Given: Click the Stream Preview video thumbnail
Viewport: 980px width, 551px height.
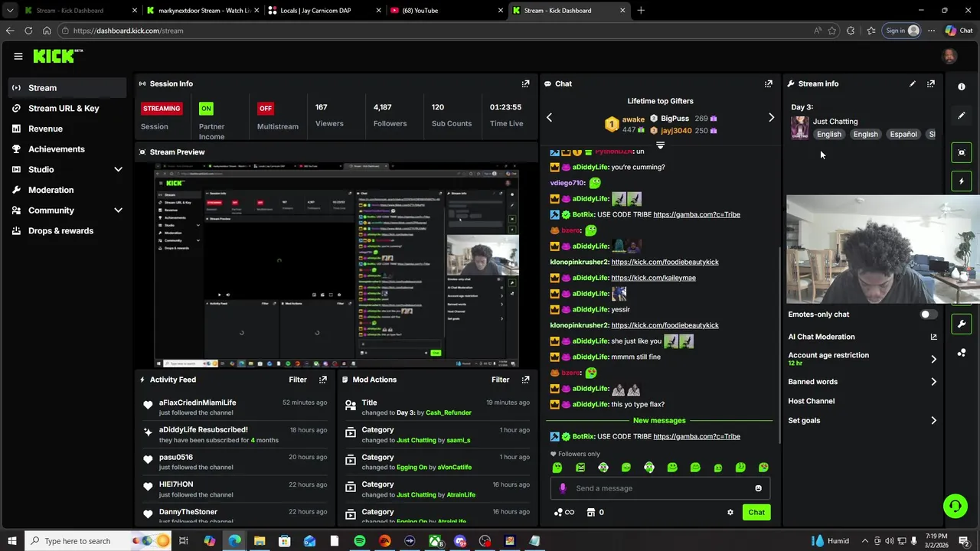Looking at the screenshot, I should [x=336, y=265].
